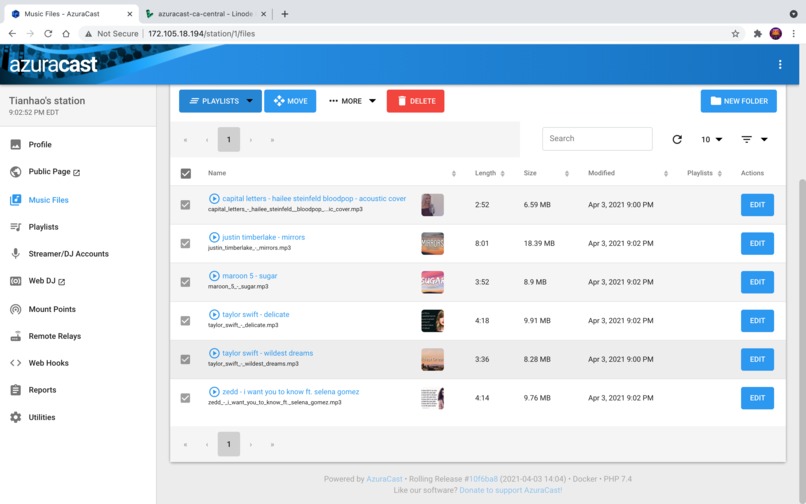Image resolution: width=806 pixels, height=504 pixels.
Task: Uncheck the taylor swift delicate checkbox
Action: pos(186,320)
